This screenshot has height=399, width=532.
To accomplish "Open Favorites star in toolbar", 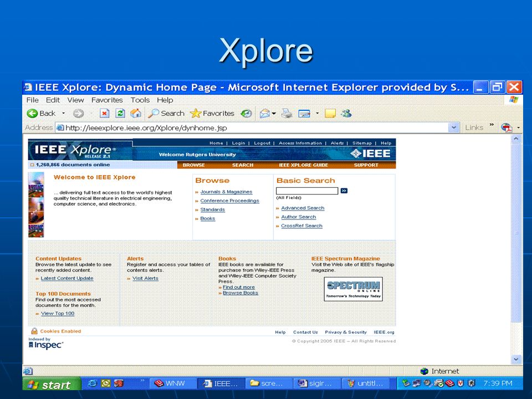I will [212, 113].
